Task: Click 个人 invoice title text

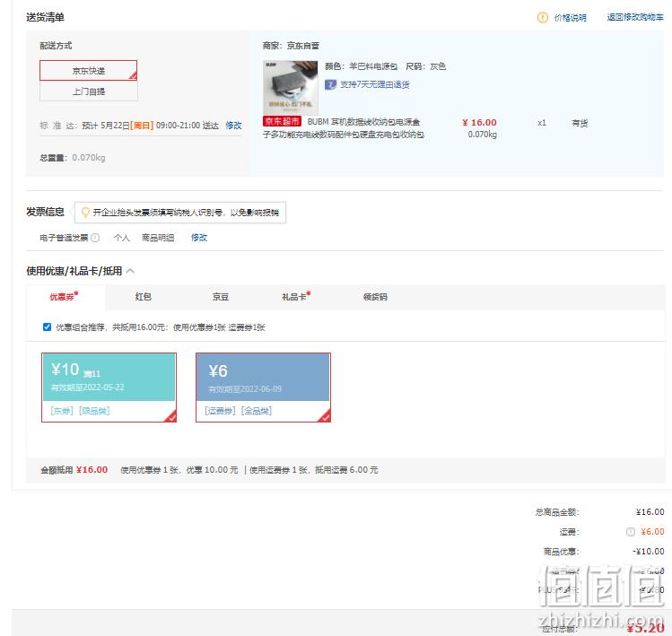Action: tap(122, 238)
